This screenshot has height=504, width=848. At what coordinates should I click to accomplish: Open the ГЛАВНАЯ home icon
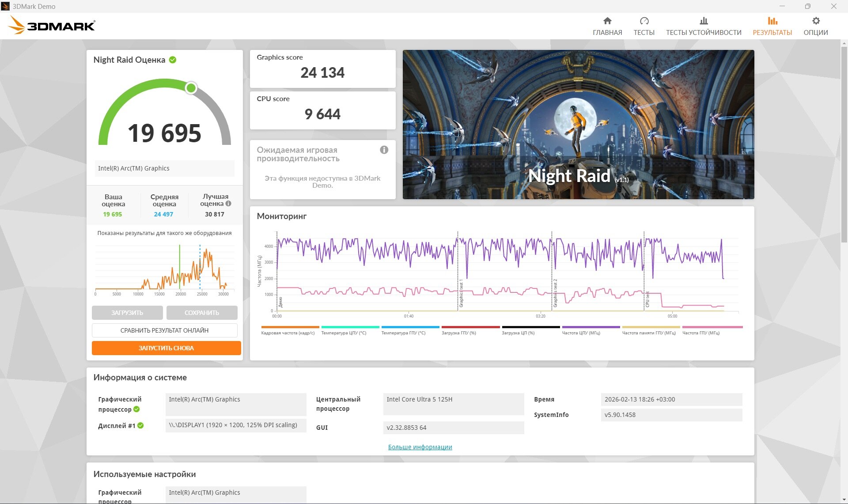607,21
